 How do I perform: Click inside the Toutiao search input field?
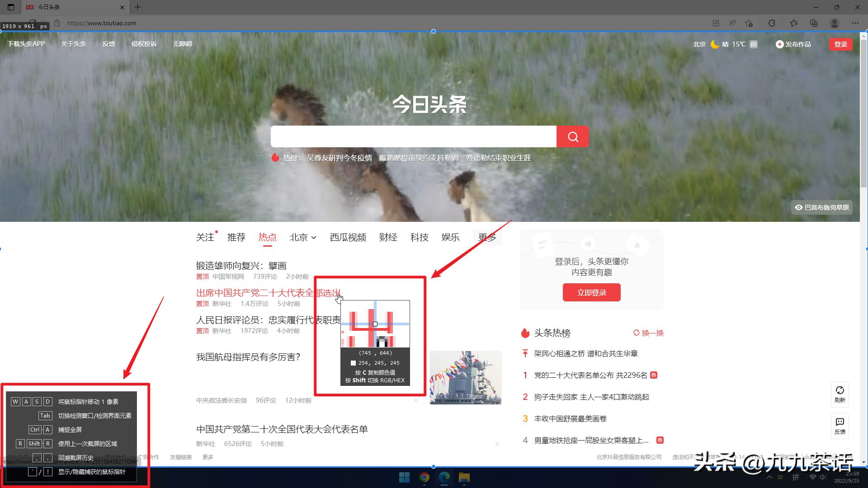pyautogui.click(x=412, y=136)
